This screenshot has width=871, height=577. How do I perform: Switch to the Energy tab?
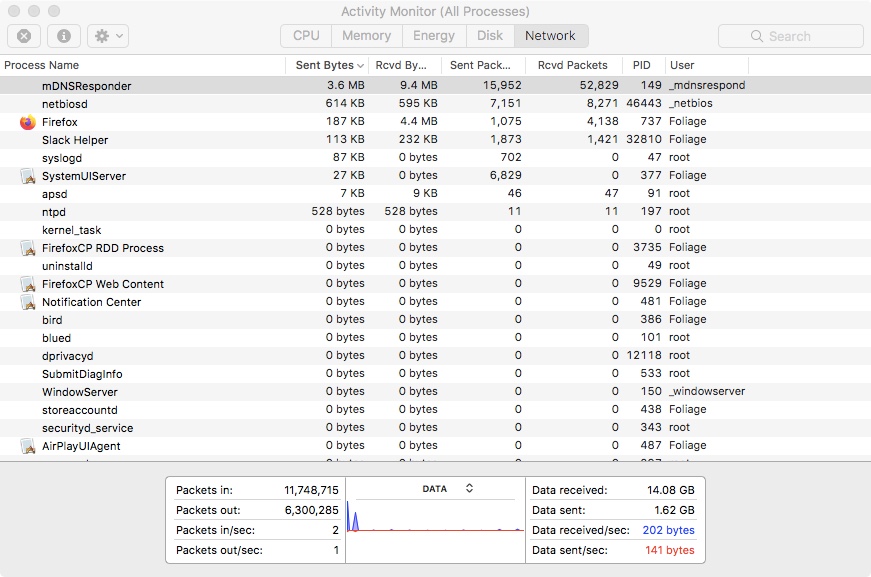[434, 36]
